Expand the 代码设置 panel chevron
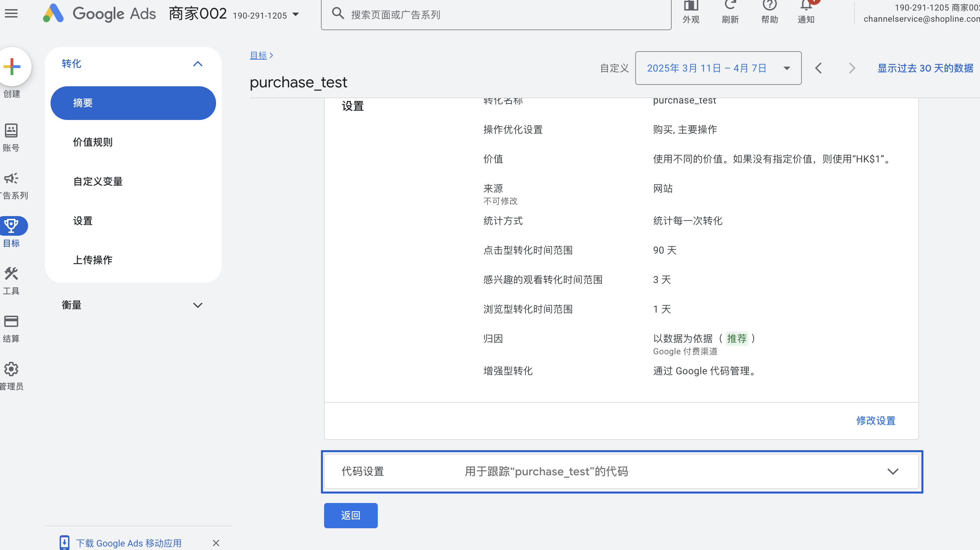Image resolution: width=980 pixels, height=550 pixels. pos(893,472)
